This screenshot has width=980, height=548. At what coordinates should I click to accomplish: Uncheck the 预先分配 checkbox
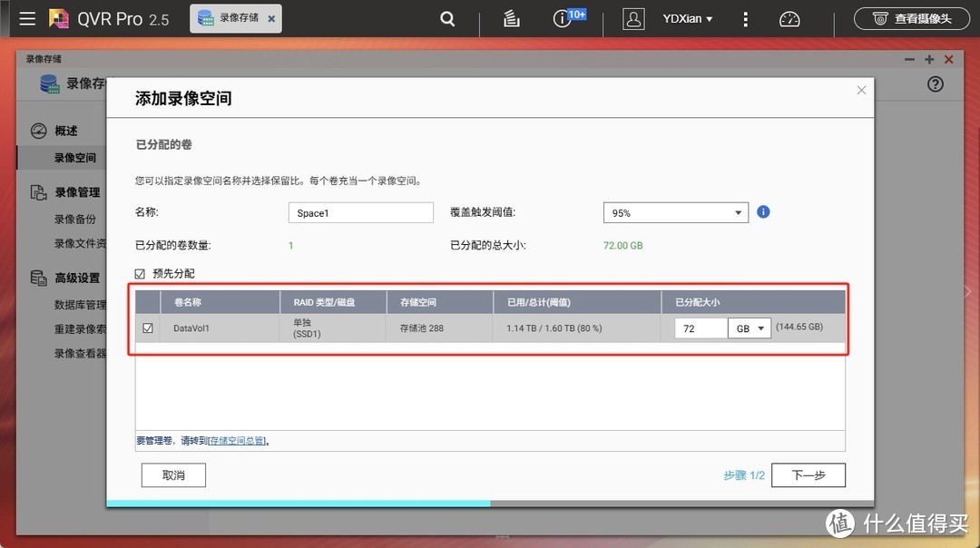coord(140,273)
